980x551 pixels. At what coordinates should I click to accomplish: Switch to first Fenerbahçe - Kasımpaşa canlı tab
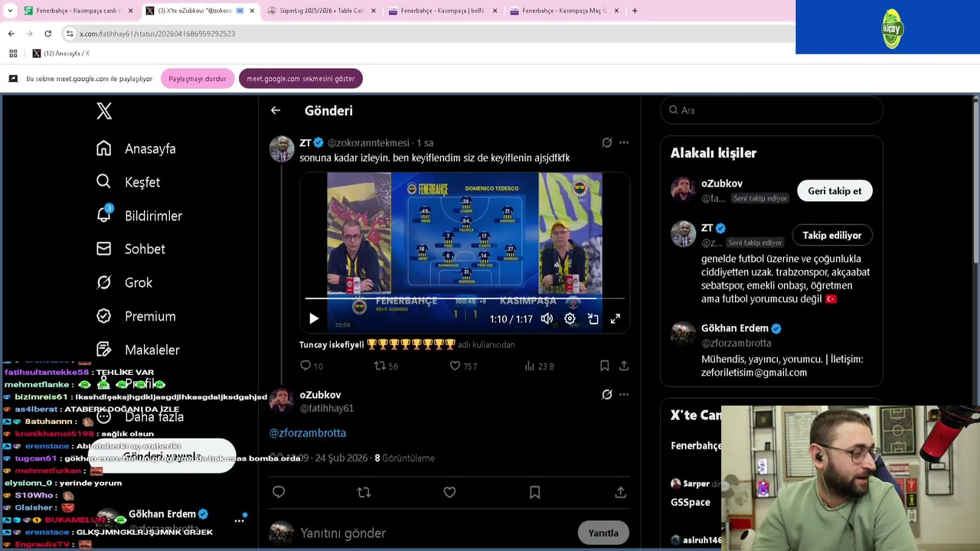[x=79, y=11]
